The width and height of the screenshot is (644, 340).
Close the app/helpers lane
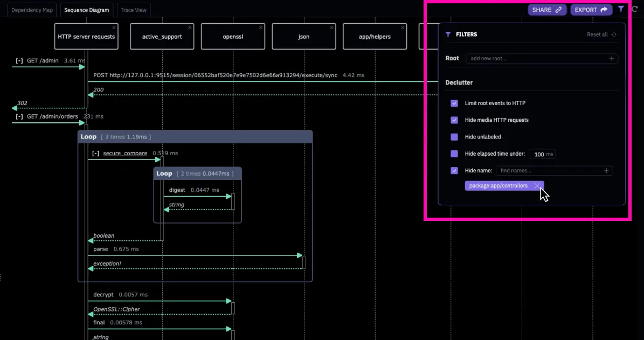click(x=403, y=27)
